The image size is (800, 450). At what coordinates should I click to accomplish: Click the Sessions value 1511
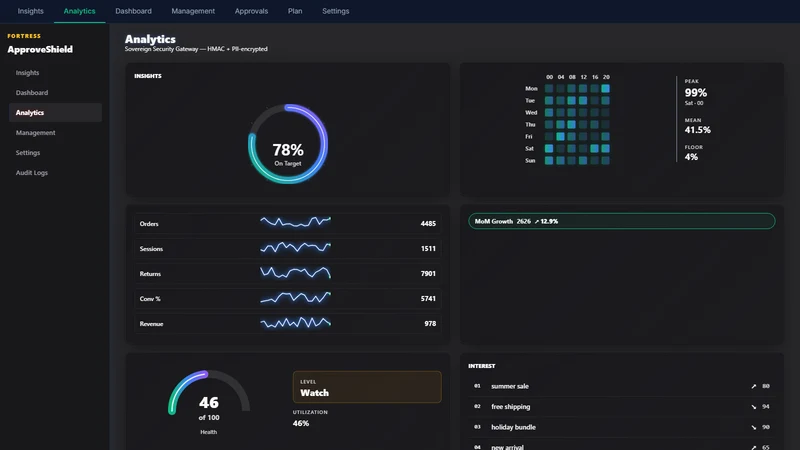click(x=428, y=248)
